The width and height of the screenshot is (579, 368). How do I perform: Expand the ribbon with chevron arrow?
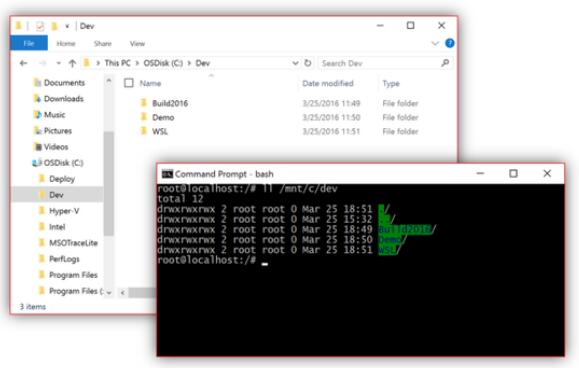[435, 43]
